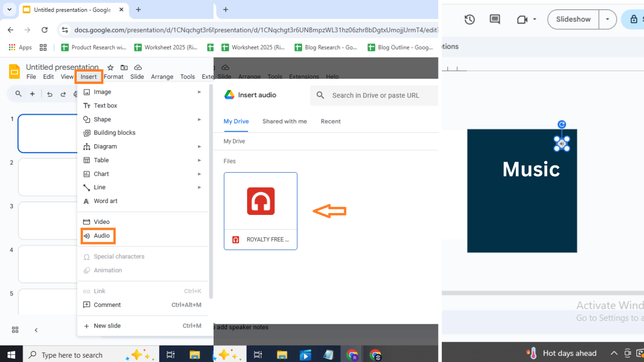
Task: Click the Slideshow button
Action: click(573, 19)
